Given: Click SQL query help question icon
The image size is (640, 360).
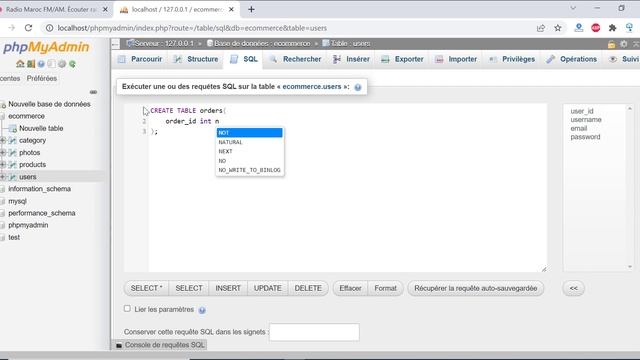Looking at the screenshot, I should [x=358, y=87].
